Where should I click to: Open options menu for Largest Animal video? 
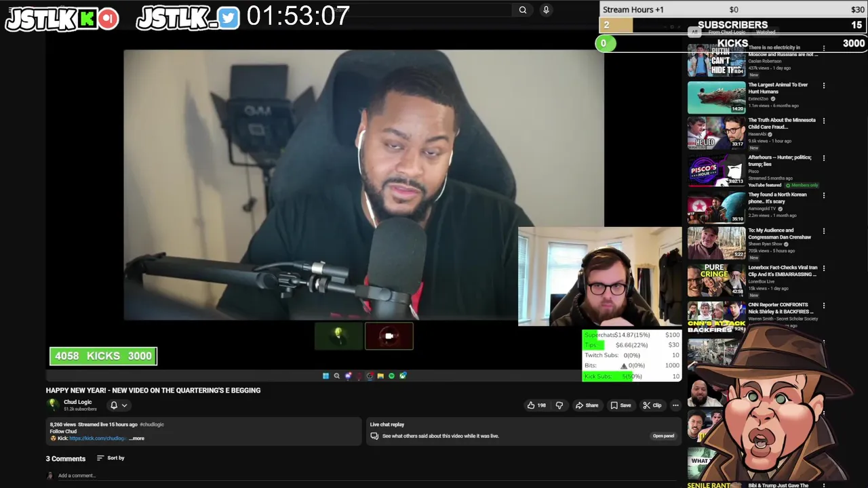click(824, 85)
